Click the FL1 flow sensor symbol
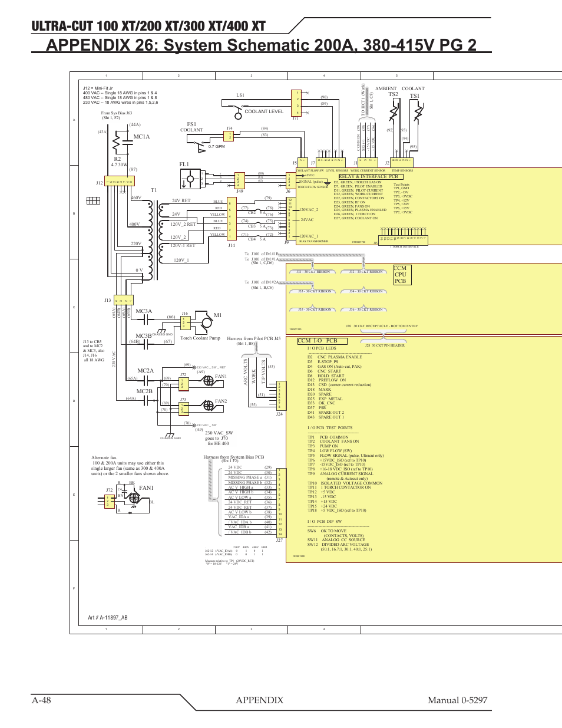 tap(190, 179)
